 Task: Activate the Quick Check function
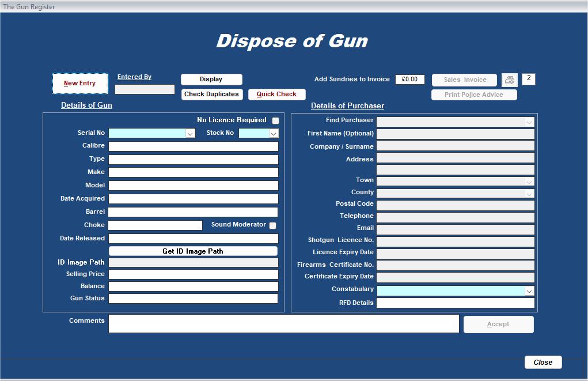[276, 94]
